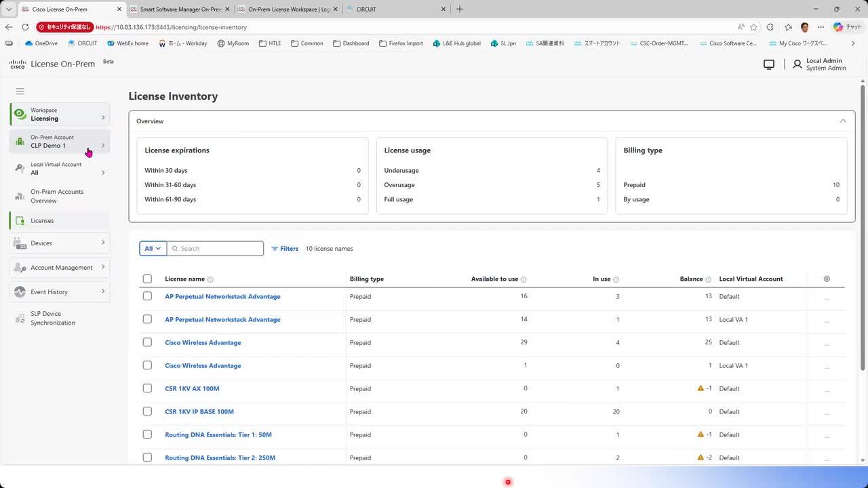Click the monitor icon in header
Screen dimensions: 868x488
(x=768, y=64)
